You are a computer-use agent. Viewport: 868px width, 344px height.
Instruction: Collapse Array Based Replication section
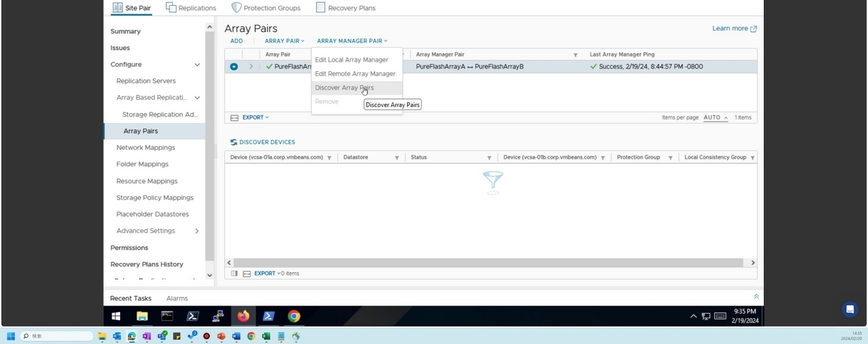pos(197,97)
